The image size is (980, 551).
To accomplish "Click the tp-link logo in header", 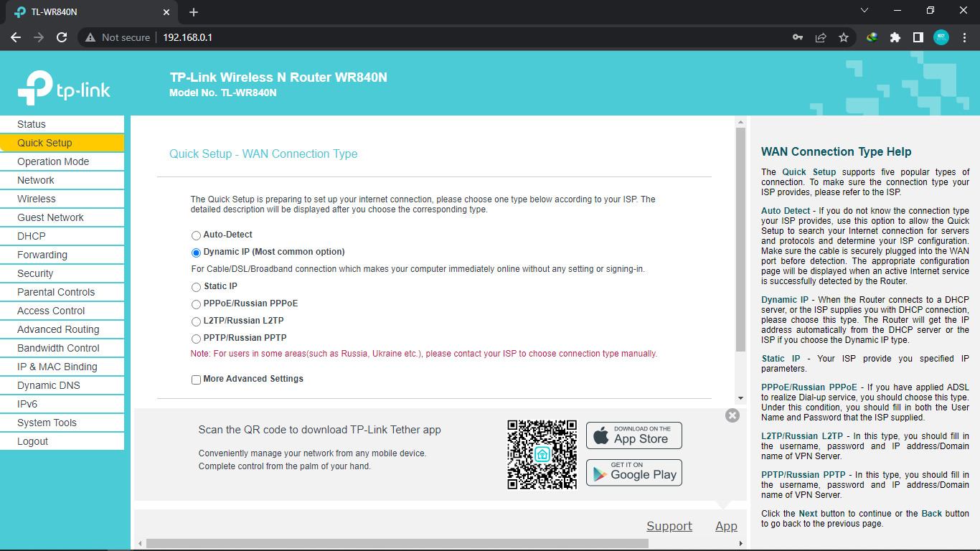I will click(x=64, y=88).
